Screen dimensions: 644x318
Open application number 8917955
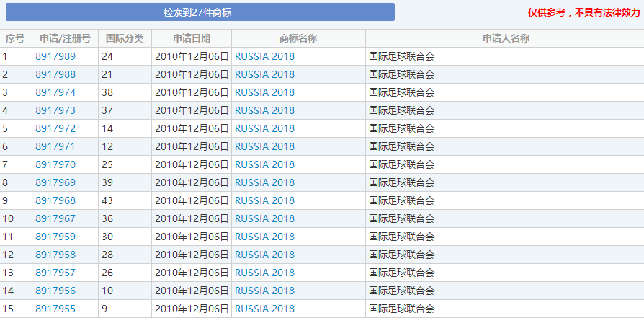point(55,309)
